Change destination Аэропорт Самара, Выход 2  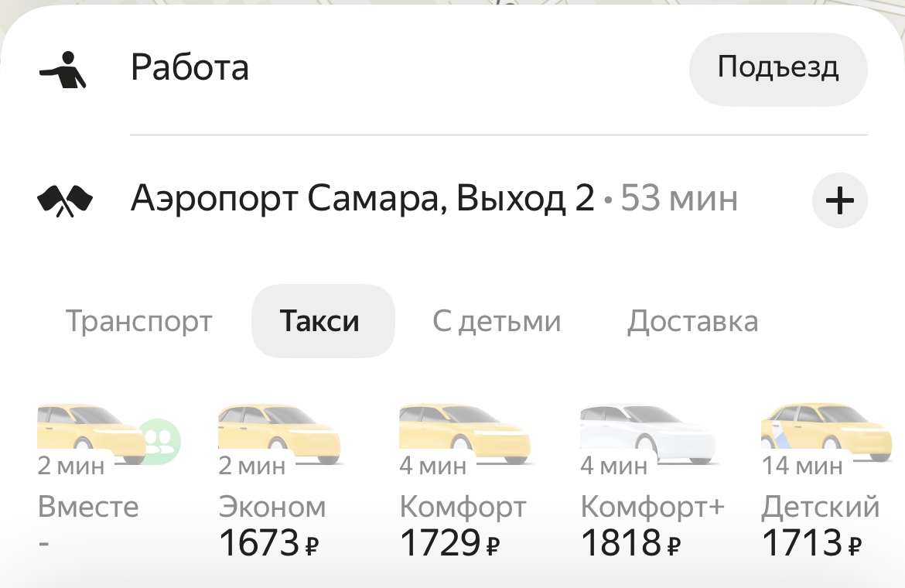coord(362,200)
